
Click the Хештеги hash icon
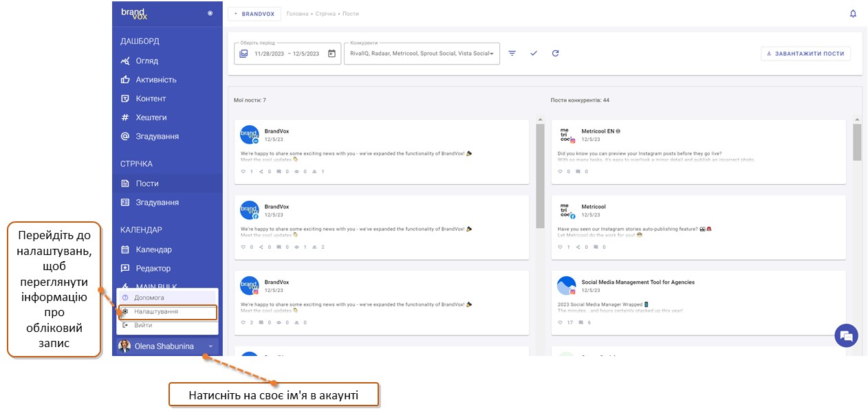coord(125,118)
